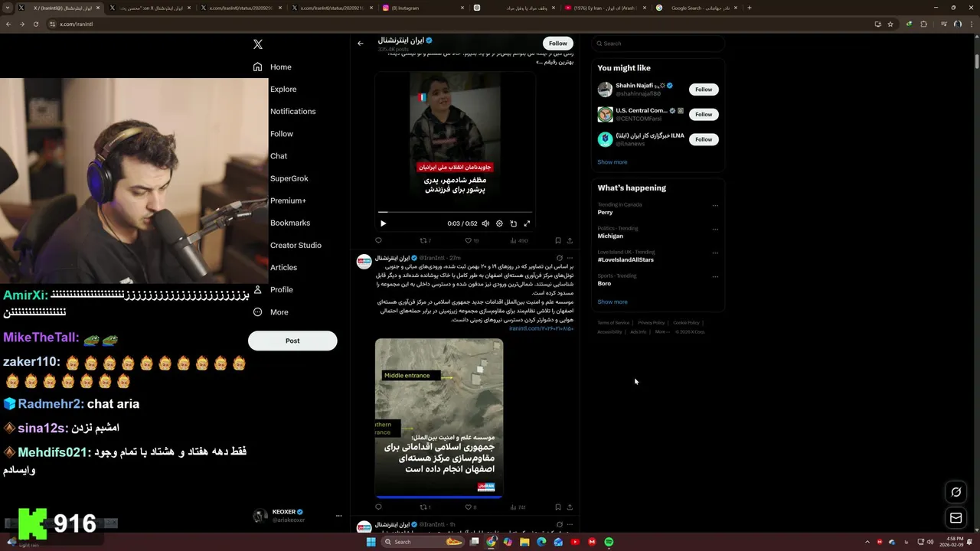The height and width of the screenshot is (551, 980).
Task: Like the video post with 19 likes
Action: pyautogui.click(x=472, y=240)
